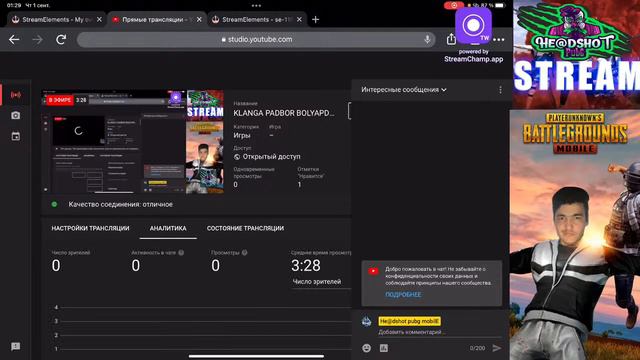Viewport: 640px width, 360px height.
Task: Open the emoji picker in chat
Action: click(x=367, y=348)
